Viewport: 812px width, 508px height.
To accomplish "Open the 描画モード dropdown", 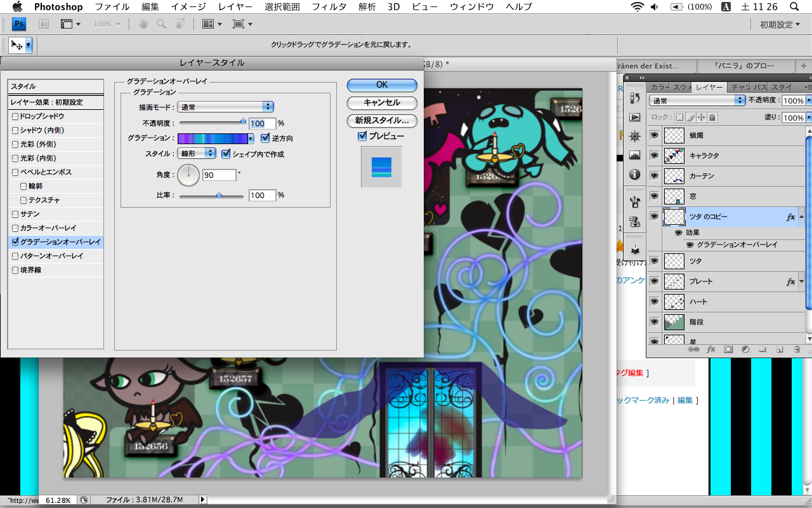I will 225,107.
